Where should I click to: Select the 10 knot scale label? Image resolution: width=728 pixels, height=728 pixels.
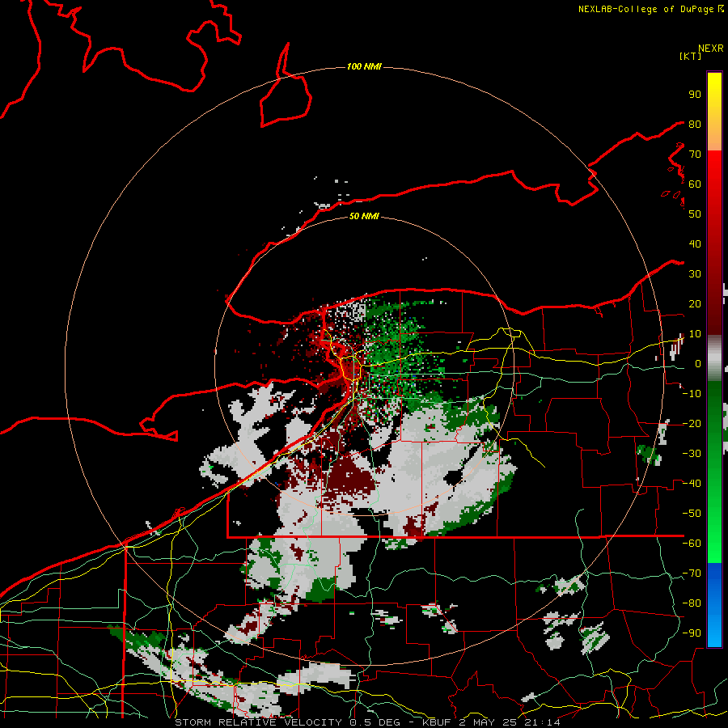(695, 334)
